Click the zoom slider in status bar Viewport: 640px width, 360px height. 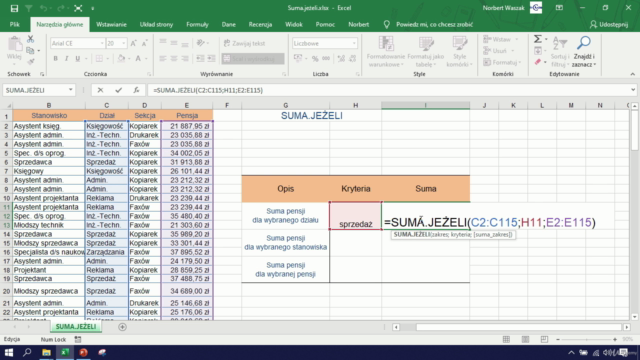click(x=587, y=340)
